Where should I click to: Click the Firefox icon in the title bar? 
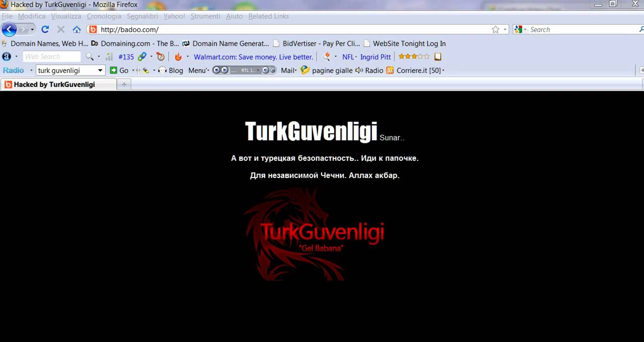tap(5, 5)
